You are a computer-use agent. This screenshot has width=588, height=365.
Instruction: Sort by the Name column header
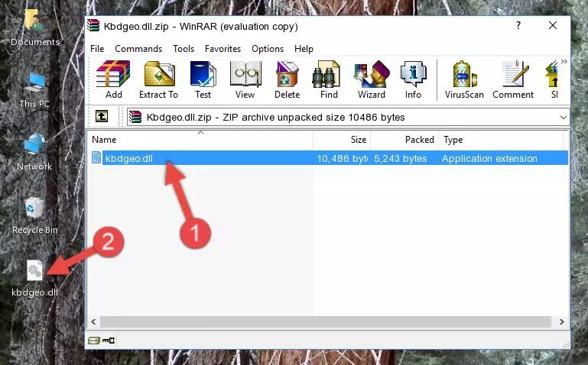coord(200,140)
